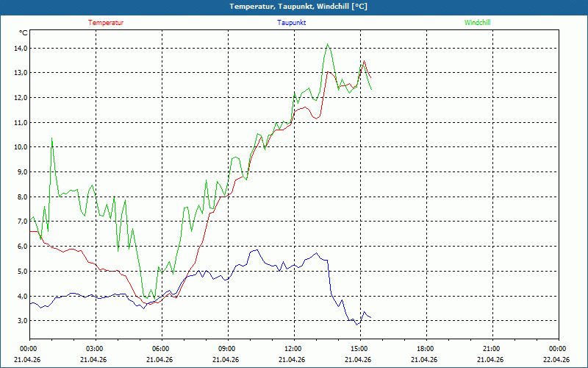Image resolution: width=588 pixels, height=368 pixels.
Task: Select the red Temperatur legend label
Action: [x=106, y=23]
